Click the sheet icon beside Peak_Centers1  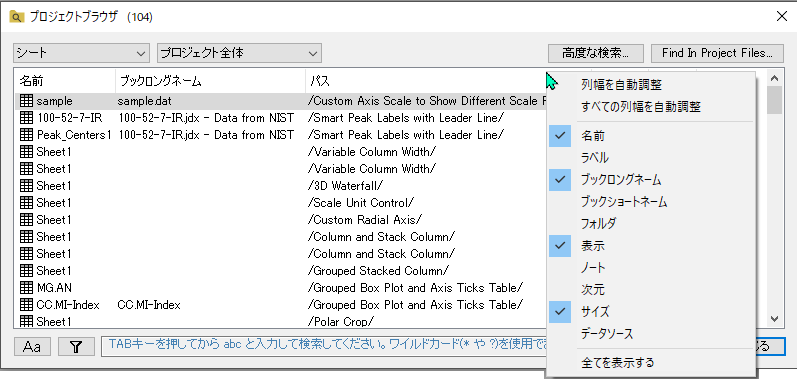pos(26,135)
